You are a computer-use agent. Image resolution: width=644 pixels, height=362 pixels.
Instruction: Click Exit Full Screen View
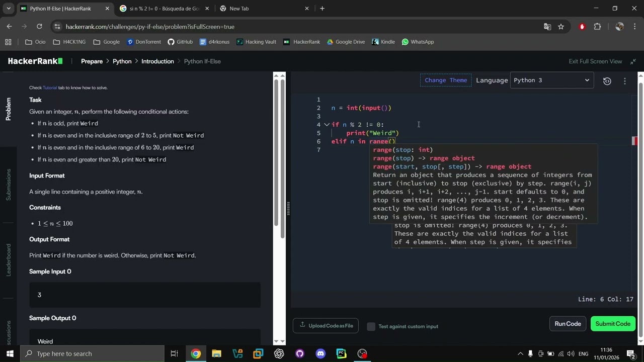point(595,61)
